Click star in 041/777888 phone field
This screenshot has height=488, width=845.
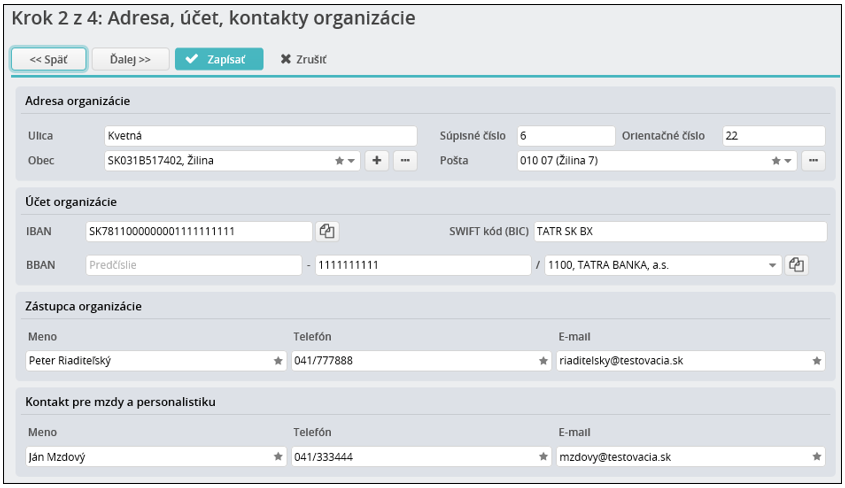click(543, 361)
